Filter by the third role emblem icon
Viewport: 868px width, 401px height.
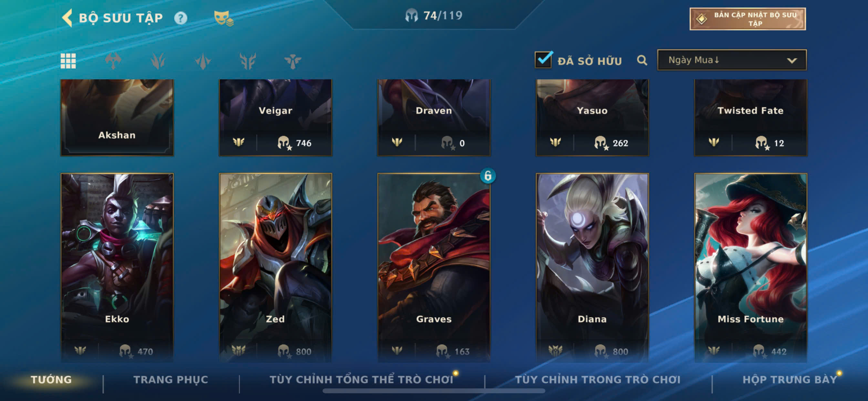(x=203, y=61)
